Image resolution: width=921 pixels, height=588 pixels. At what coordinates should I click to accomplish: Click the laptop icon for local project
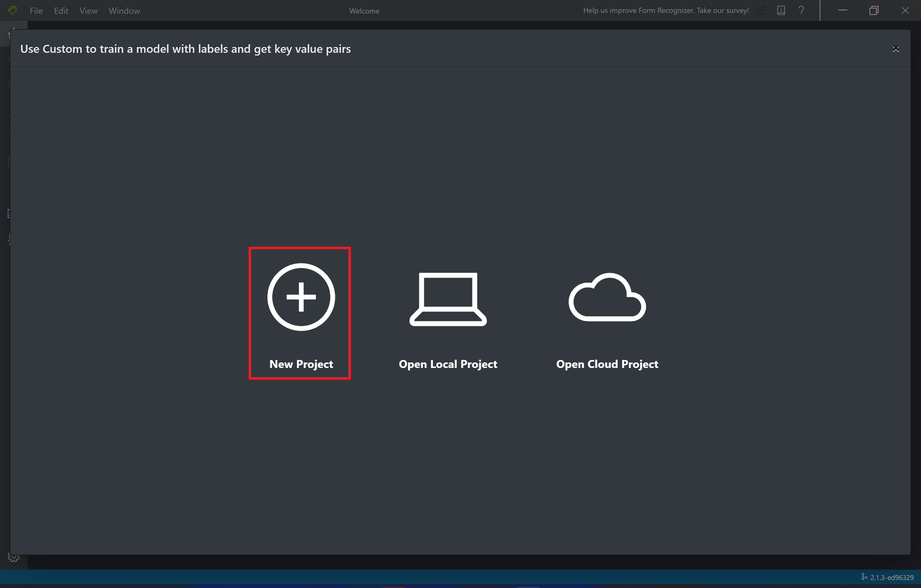[x=448, y=299]
